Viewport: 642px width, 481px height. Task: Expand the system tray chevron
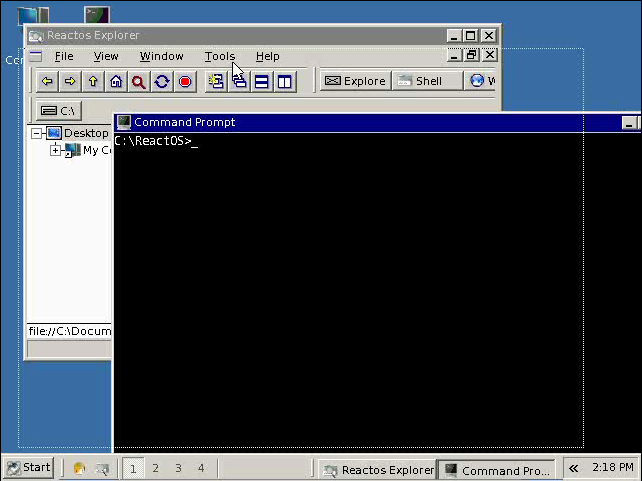pyautogui.click(x=574, y=468)
